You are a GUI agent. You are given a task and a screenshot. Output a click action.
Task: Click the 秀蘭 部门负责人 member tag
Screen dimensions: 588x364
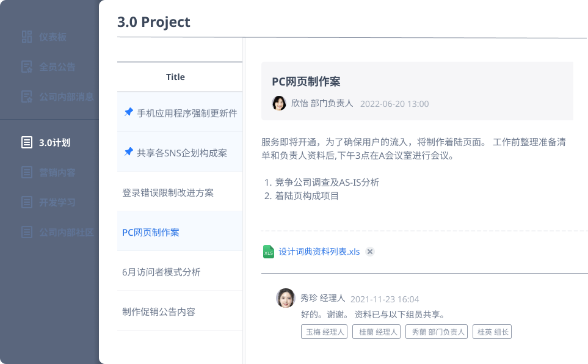pos(438,332)
